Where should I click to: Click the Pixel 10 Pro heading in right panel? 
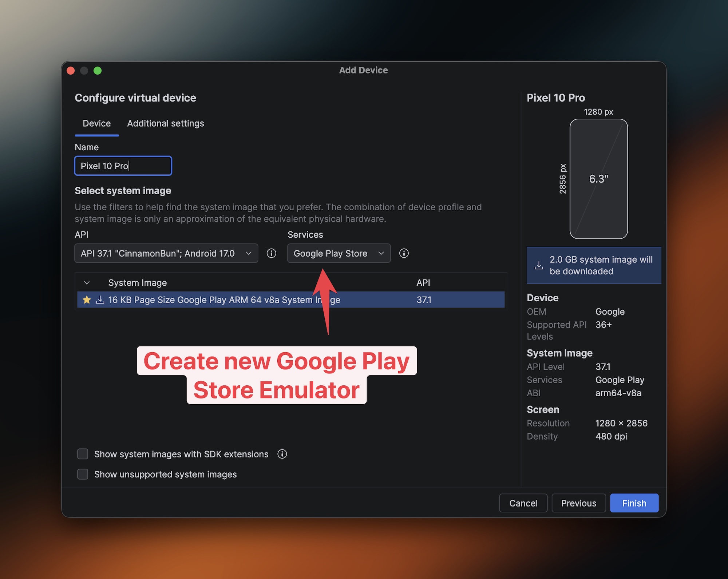click(x=556, y=98)
